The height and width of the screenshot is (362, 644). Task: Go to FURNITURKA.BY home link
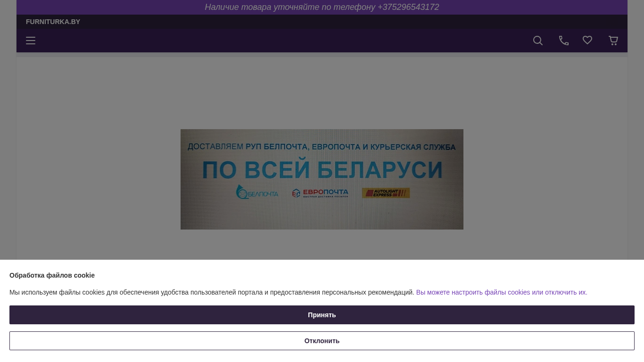53,22
